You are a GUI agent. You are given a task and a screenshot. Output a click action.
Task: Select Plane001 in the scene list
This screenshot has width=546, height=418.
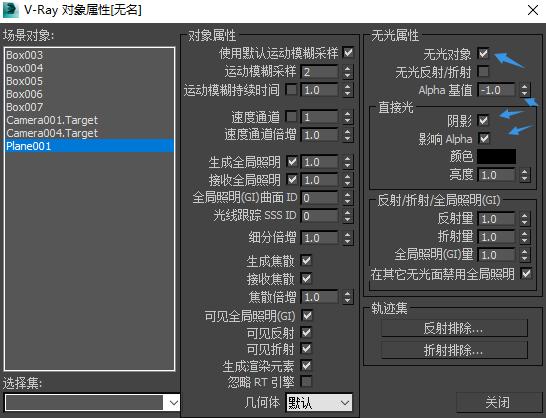(x=89, y=146)
